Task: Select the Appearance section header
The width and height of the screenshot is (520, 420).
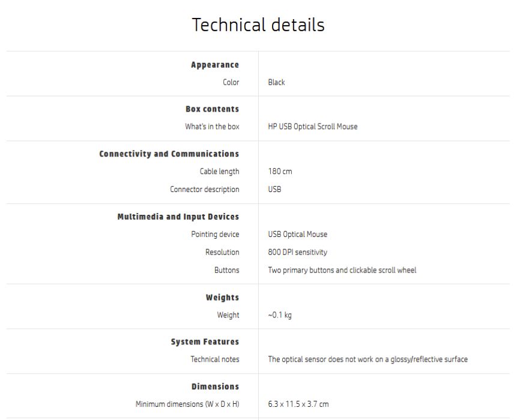Action: (215, 65)
